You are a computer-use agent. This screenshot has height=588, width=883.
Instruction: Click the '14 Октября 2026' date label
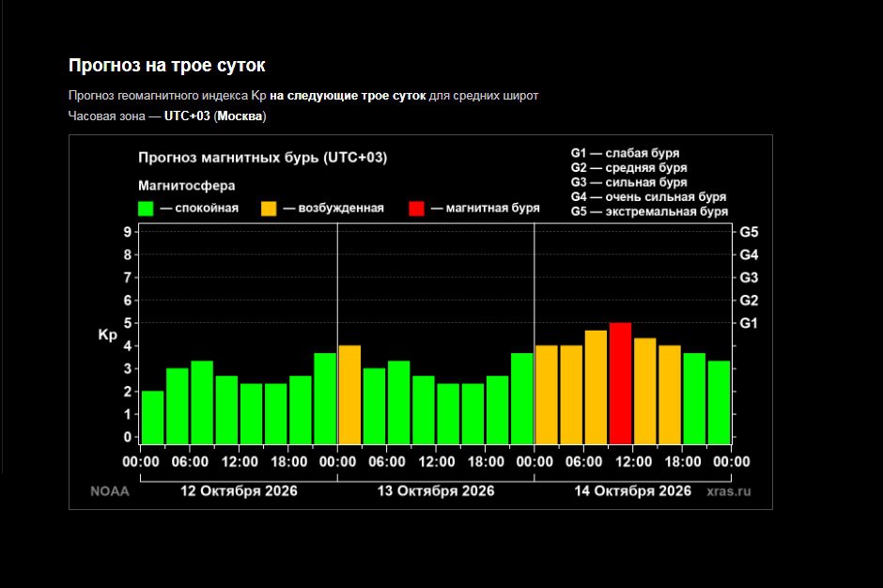coord(632,491)
